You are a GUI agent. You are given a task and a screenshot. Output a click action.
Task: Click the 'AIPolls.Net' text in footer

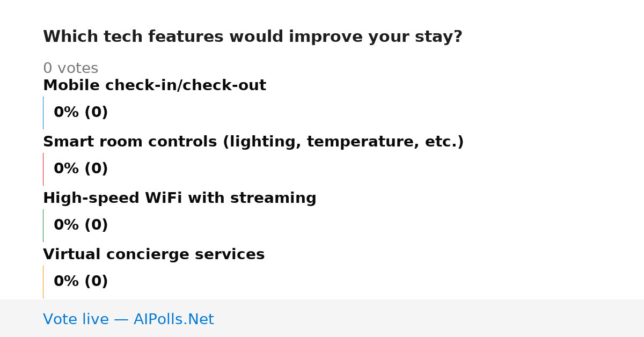[174, 319]
